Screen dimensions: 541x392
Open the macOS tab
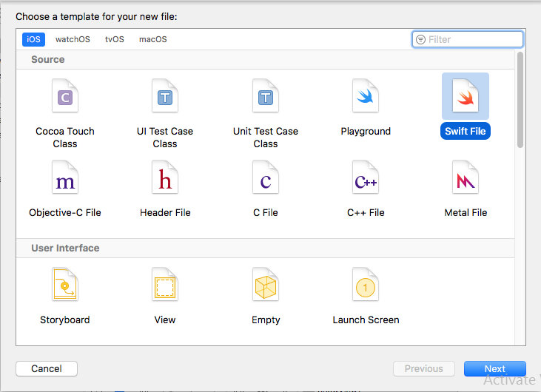[153, 39]
